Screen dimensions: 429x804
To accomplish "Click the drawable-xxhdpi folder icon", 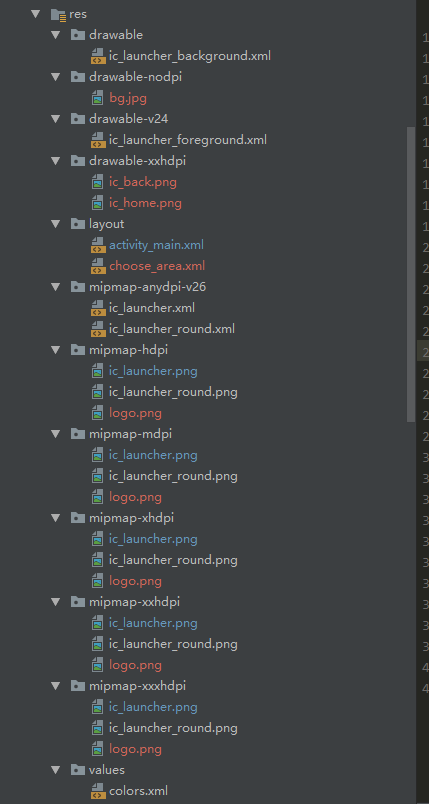I will point(78,161).
